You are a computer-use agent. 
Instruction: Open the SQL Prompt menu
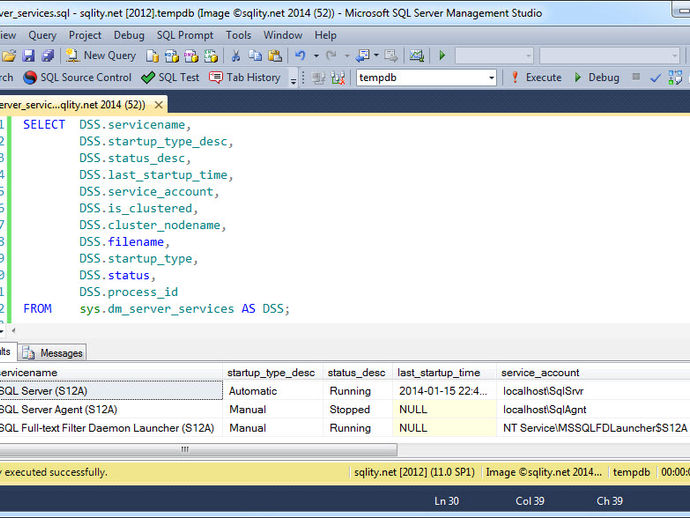click(185, 35)
